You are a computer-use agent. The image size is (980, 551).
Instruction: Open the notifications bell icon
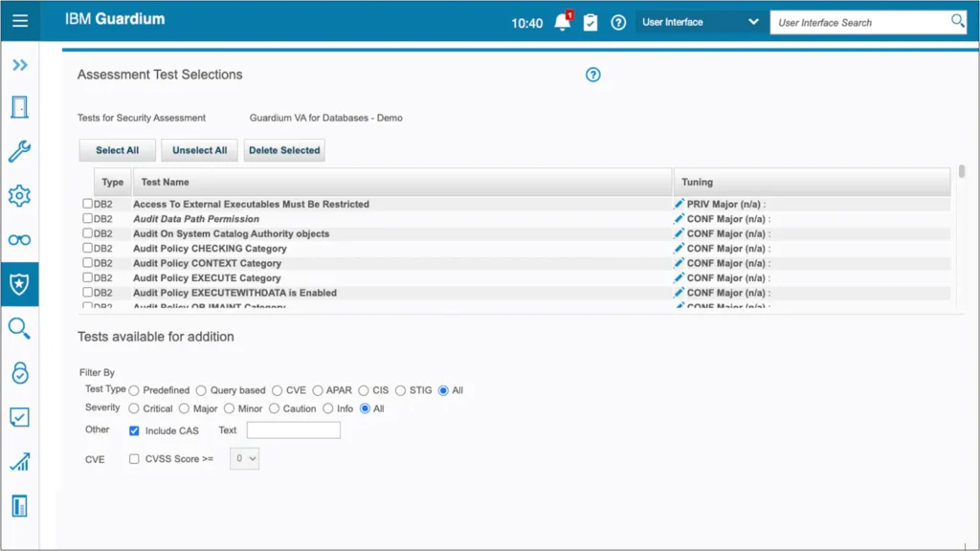pos(563,20)
